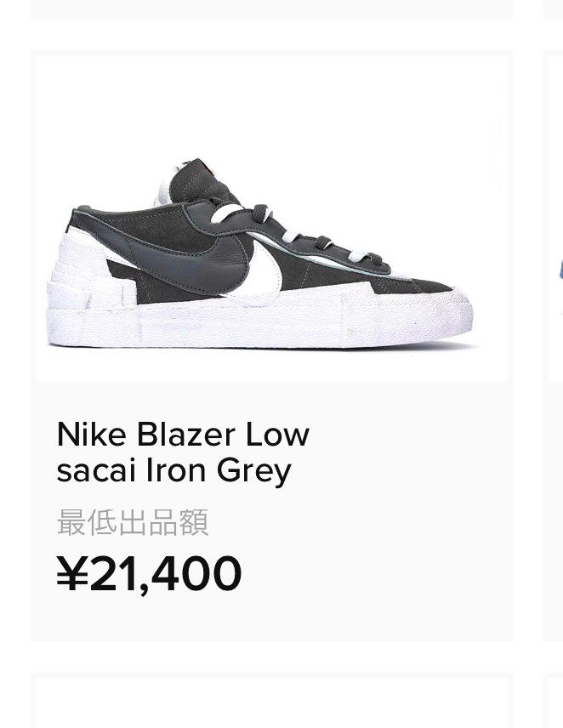Tap the 'Iron Grey' text line
The image size is (563, 728).
click(x=173, y=470)
